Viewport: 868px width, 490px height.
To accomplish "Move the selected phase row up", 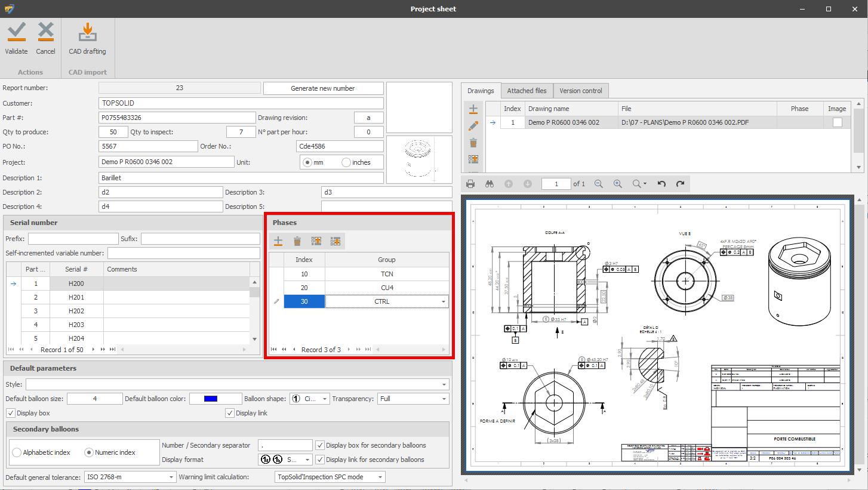I will tap(316, 241).
